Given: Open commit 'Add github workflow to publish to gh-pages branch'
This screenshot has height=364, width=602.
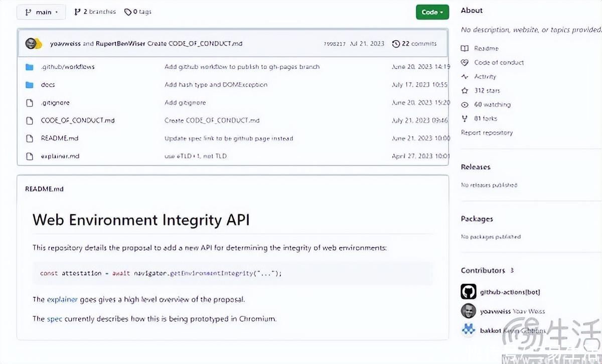Looking at the screenshot, I should coord(242,67).
